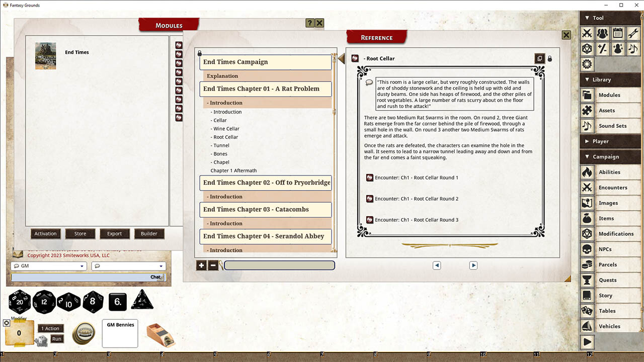The height and width of the screenshot is (362, 644).
Task: Toggle the lock on the Reference window
Action: (549, 58)
